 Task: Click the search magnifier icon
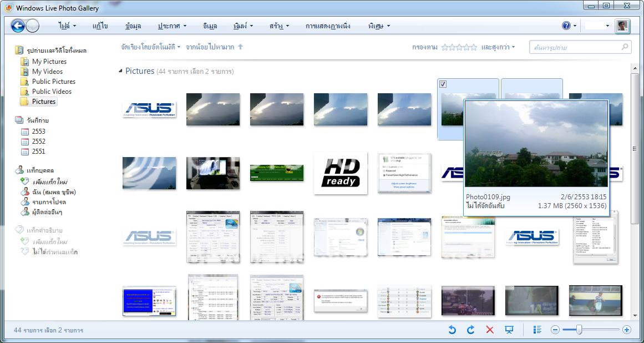625,47
